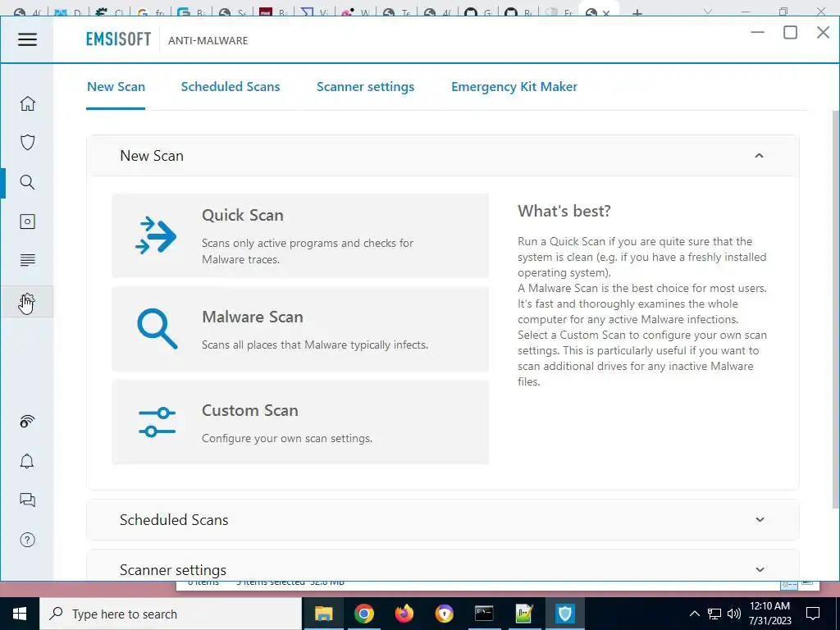Open Logs lines sidebar icon
Image resolution: width=840 pixels, height=630 pixels.
click(27, 260)
